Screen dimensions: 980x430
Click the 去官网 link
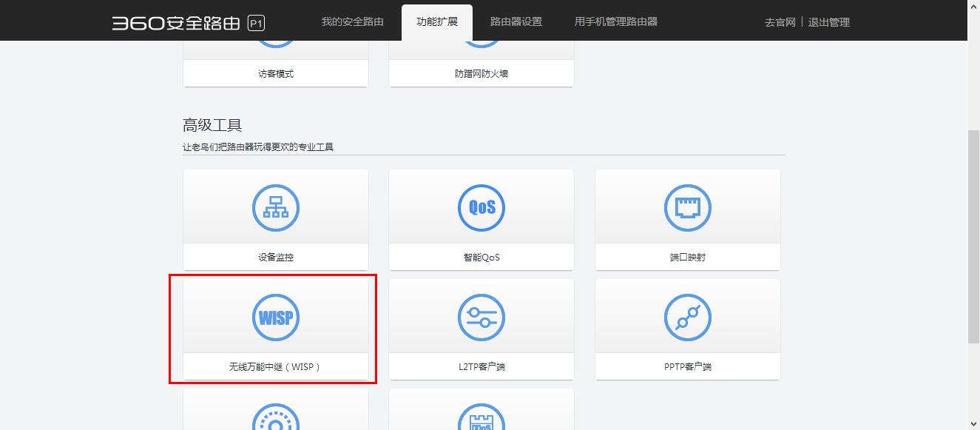[780, 22]
